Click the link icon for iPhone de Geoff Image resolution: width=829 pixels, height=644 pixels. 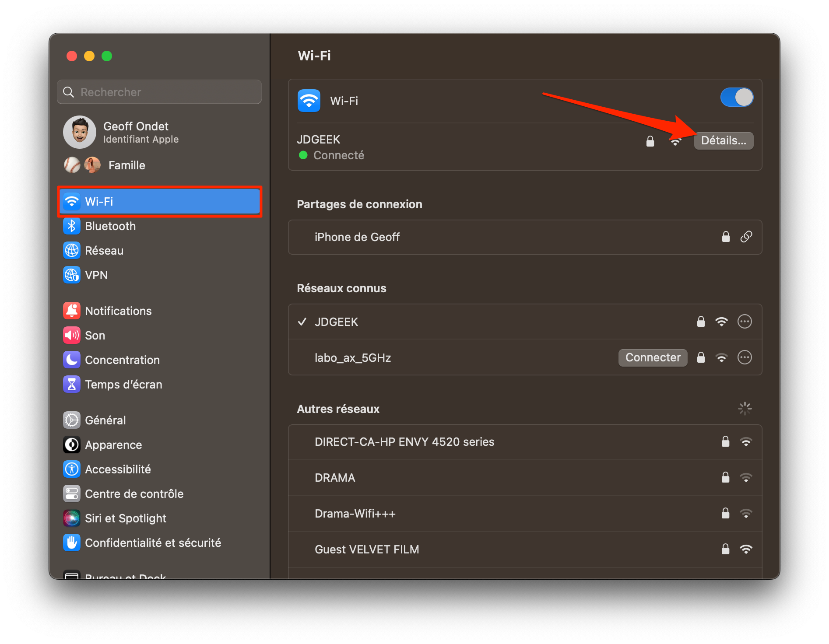[746, 237]
